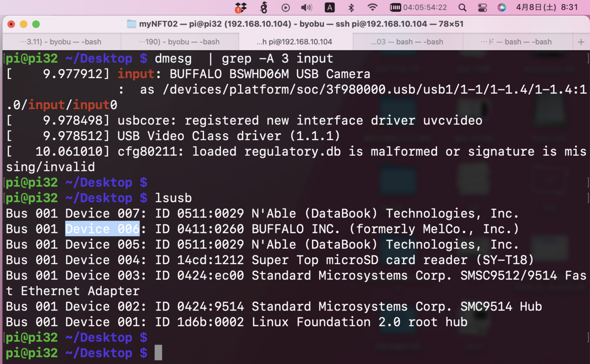
Task: Click the pi@192.168.10.104 tab title
Action: (295, 42)
